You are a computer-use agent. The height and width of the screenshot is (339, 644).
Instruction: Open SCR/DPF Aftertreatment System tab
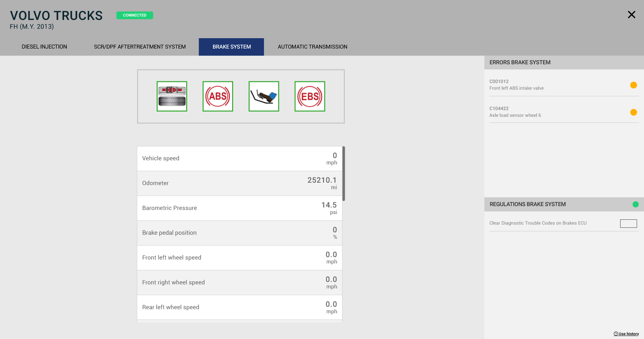(140, 47)
